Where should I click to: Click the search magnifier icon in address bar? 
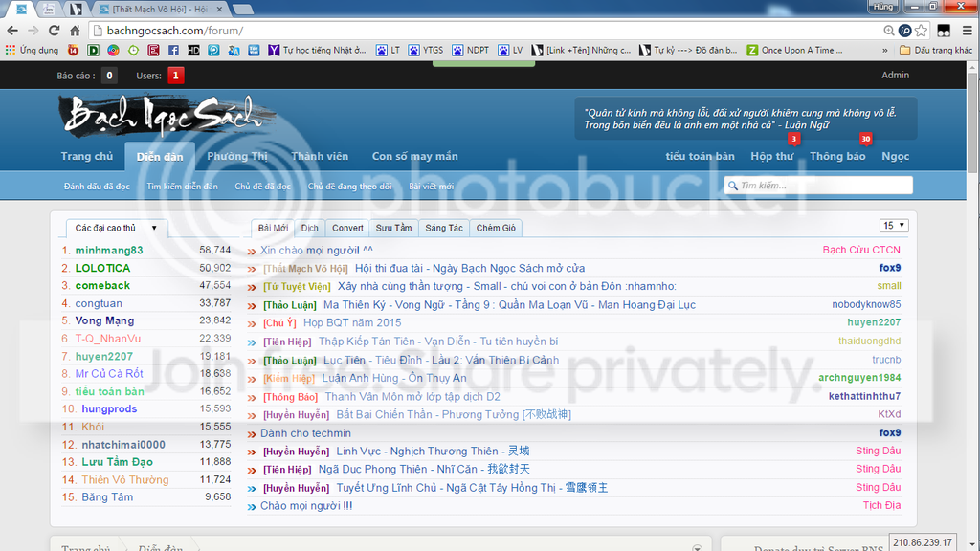889,31
